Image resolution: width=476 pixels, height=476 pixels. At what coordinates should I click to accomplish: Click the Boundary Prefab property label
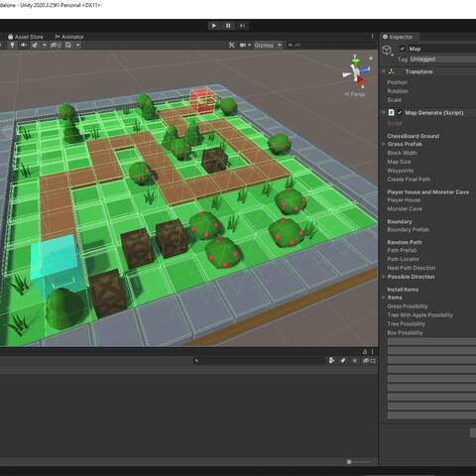[x=409, y=229]
